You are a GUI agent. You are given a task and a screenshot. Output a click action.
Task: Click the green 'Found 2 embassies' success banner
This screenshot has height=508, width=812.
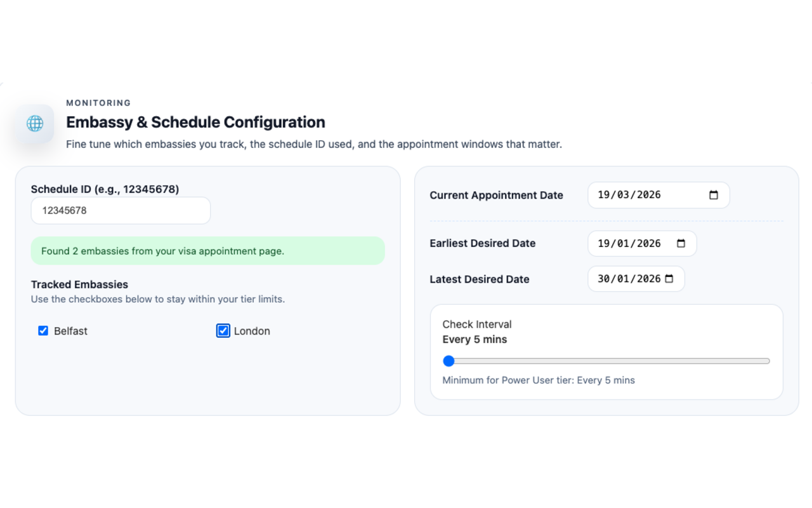pos(207,251)
